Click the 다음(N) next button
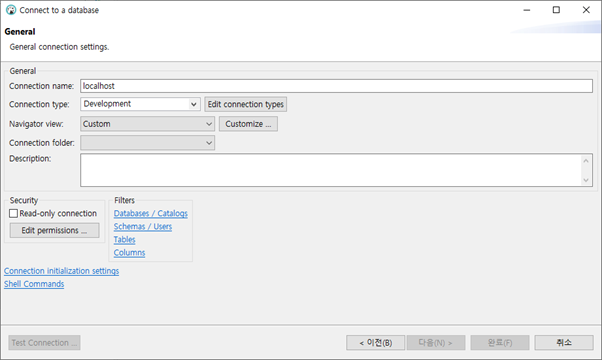This screenshot has height=360, width=602. coord(436,343)
